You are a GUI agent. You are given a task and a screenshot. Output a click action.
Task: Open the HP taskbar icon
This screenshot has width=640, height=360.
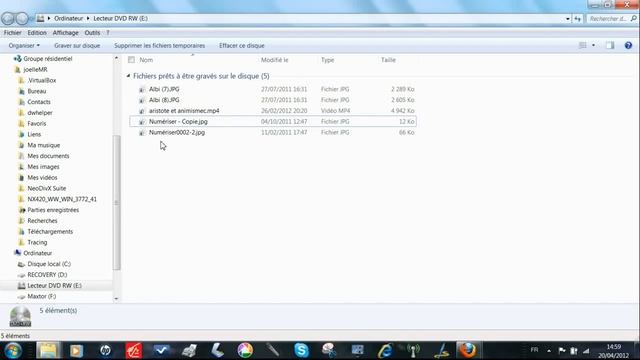click(105, 351)
